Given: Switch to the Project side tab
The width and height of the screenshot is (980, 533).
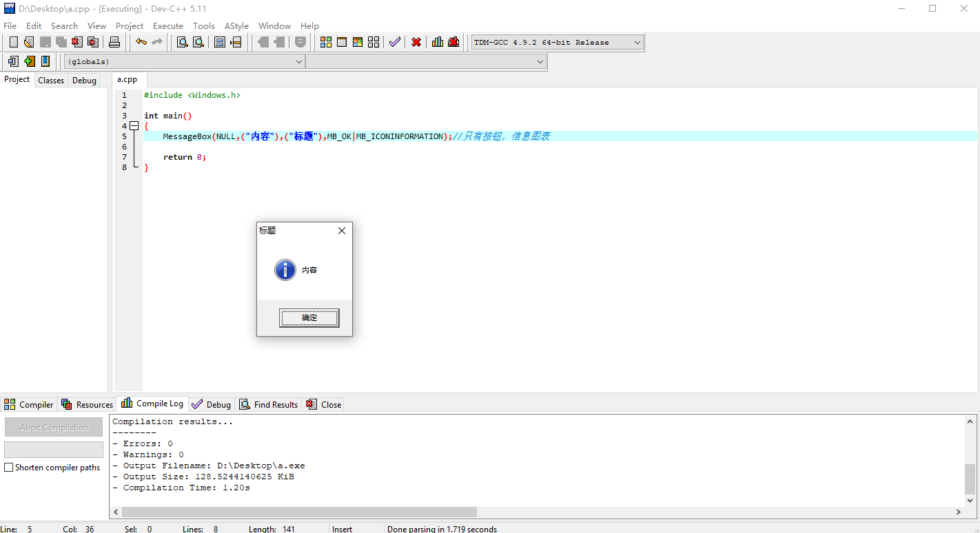Looking at the screenshot, I should click(x=17, y=79).
